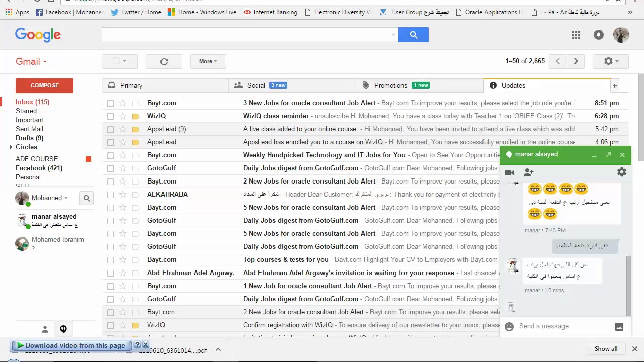Refresh the inbox
This screenshot has height=362, width=644.
pyautogui.click(x=164, y=61)
